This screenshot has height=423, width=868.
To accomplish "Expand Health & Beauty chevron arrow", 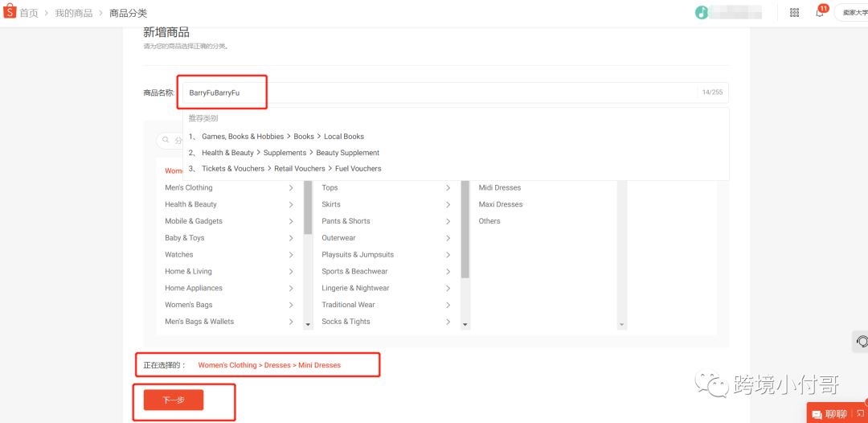I will (291, 204).
